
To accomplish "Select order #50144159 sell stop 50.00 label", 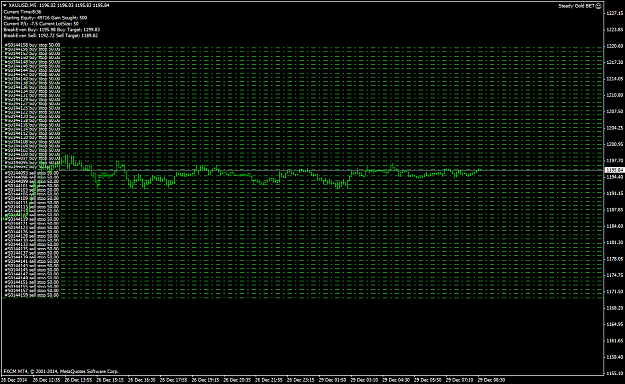I will click(32, 295).
